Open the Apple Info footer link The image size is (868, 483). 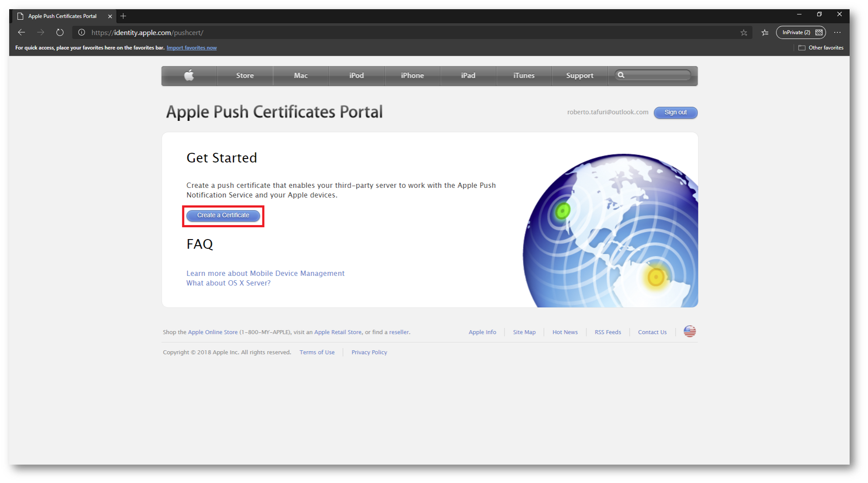pos(482,332)
